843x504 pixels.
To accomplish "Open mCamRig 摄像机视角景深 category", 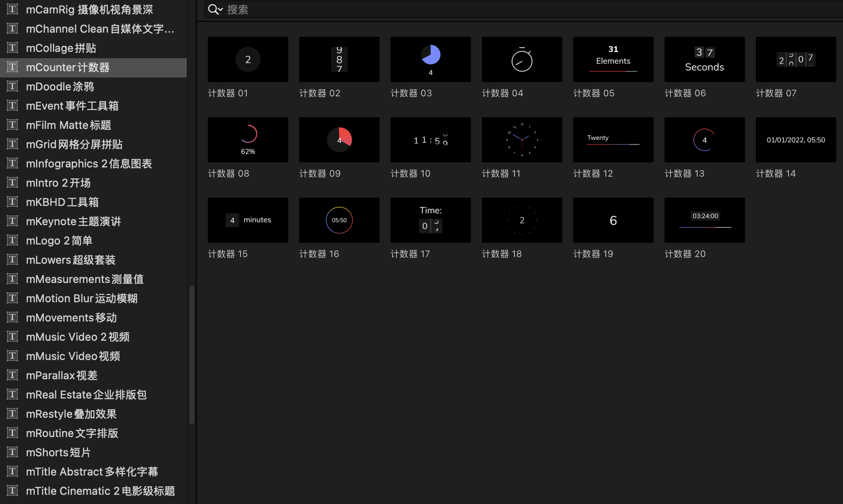I will click(93, 9).
